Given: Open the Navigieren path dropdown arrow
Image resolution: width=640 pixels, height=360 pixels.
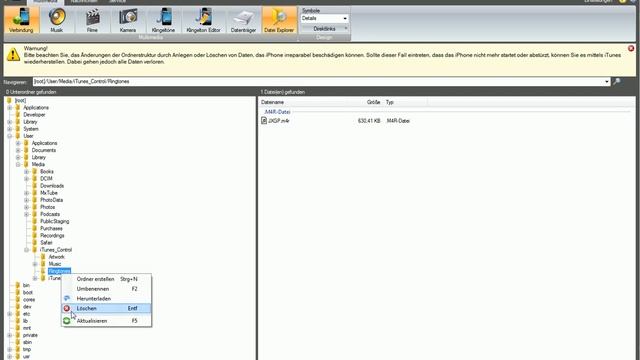Looking at the screenshot, I should pyautogui.click(x=607, y=82).
